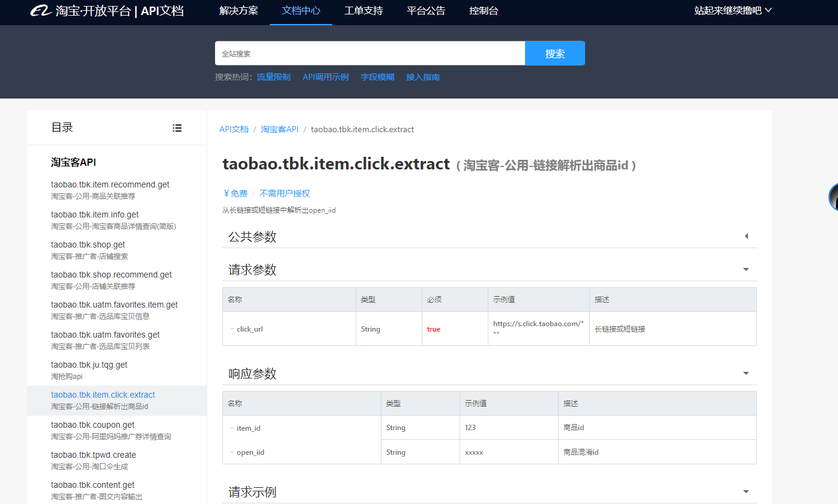
Task: Open the 工单支持 nav item
Action: tap(363, 11)
